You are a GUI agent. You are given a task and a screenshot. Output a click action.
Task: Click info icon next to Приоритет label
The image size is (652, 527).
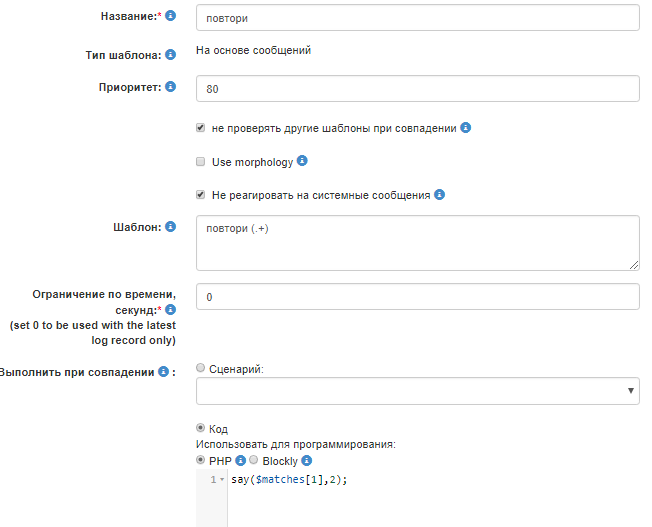click(170, 88)
